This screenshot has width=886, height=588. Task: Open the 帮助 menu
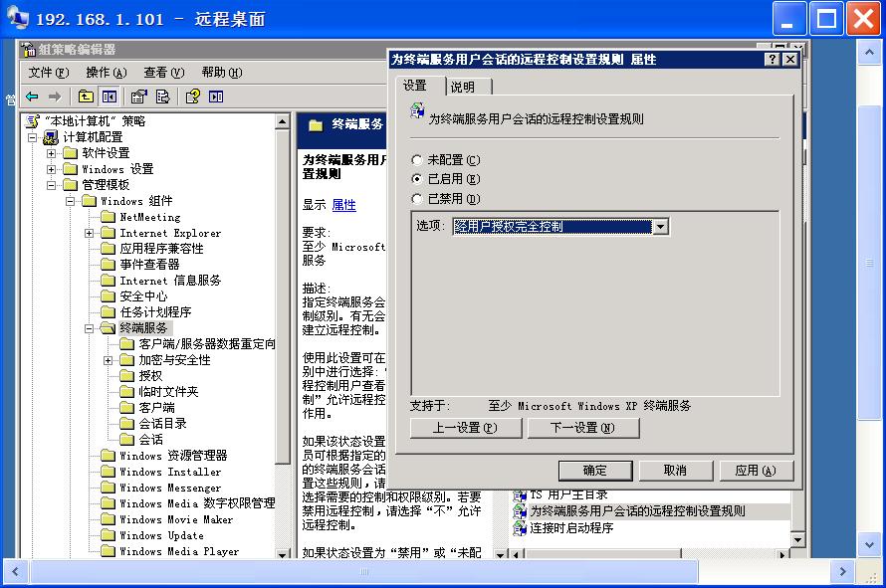point(222,73)
